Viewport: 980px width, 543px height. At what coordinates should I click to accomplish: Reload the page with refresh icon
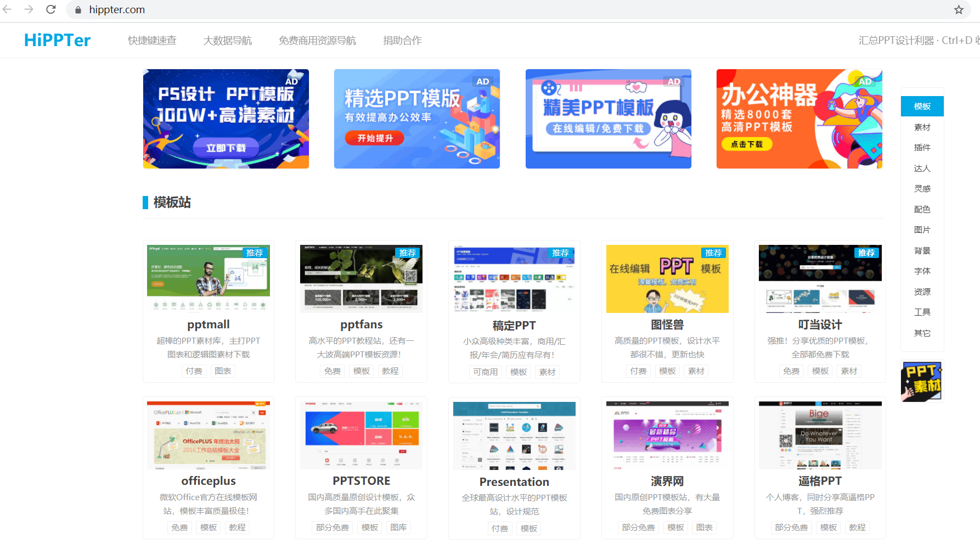coord(51,9)
